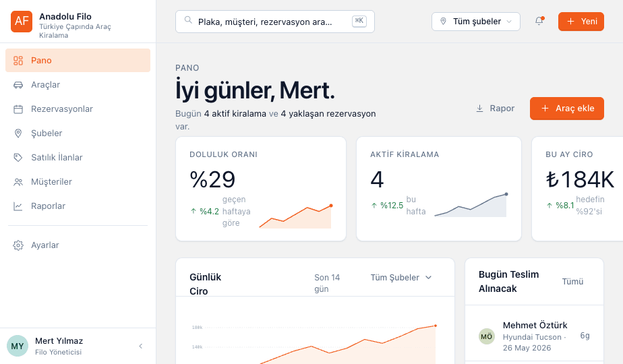Click the grid icon beside Pano
623x364 pixels.
pyautogui.click(x=18, y=61)
